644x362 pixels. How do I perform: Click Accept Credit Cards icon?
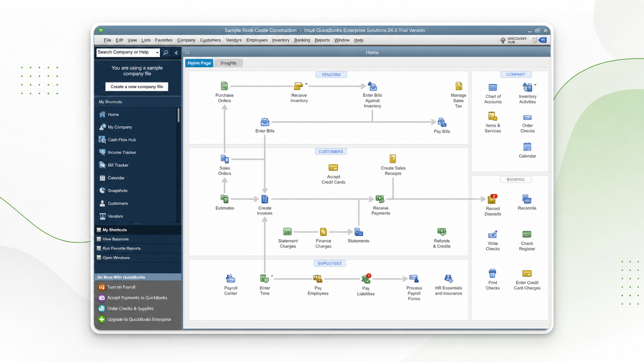tap(333, 167)
